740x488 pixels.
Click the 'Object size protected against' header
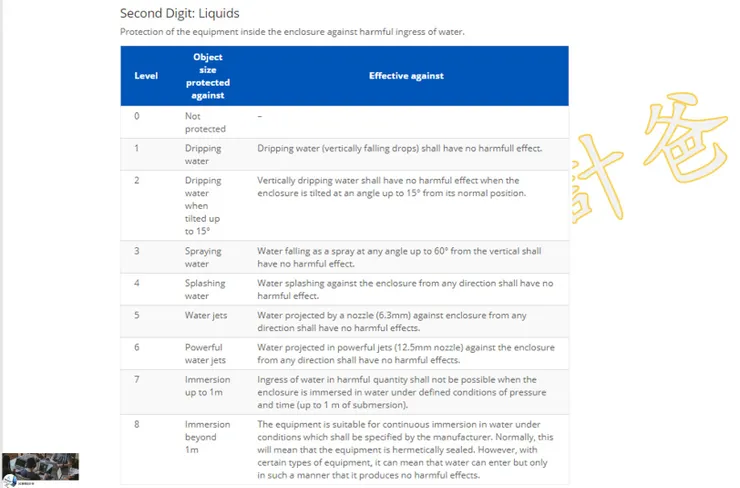(208, 76)
